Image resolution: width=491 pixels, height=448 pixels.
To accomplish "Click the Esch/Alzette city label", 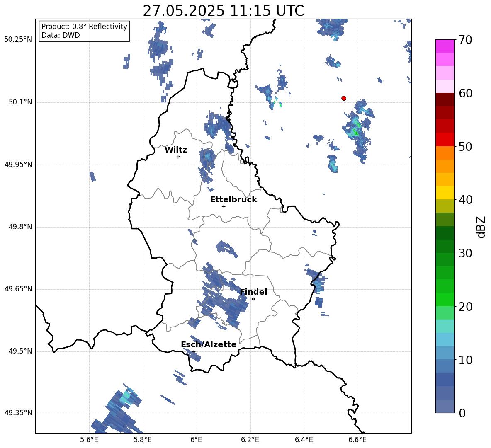I will (209, 344).
